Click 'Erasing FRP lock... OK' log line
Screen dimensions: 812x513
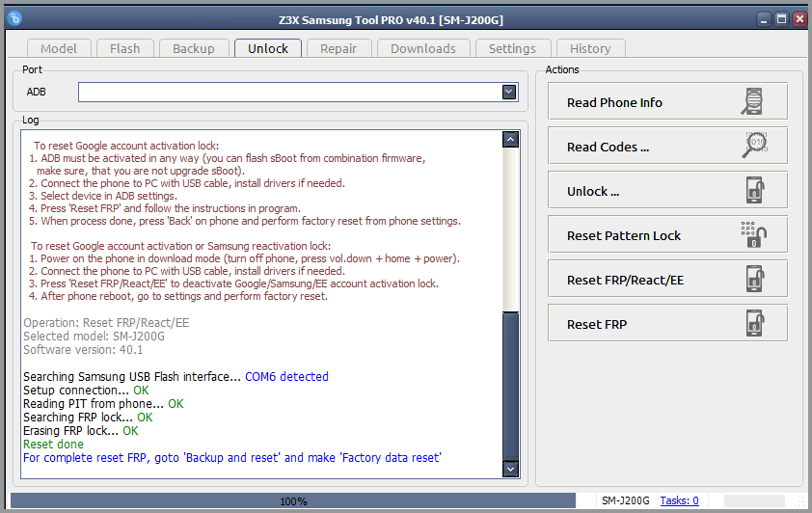[81, 431]
